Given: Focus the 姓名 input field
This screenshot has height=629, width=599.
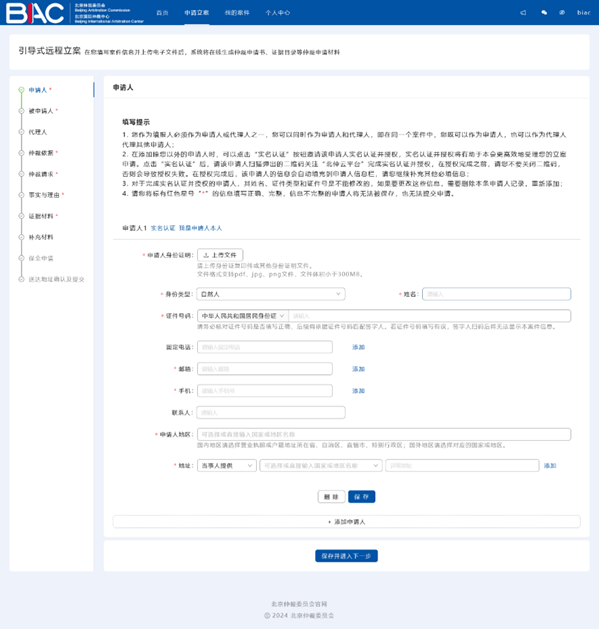Looking at the screenshot, I should pyautogui.click(x=496, y=294).
